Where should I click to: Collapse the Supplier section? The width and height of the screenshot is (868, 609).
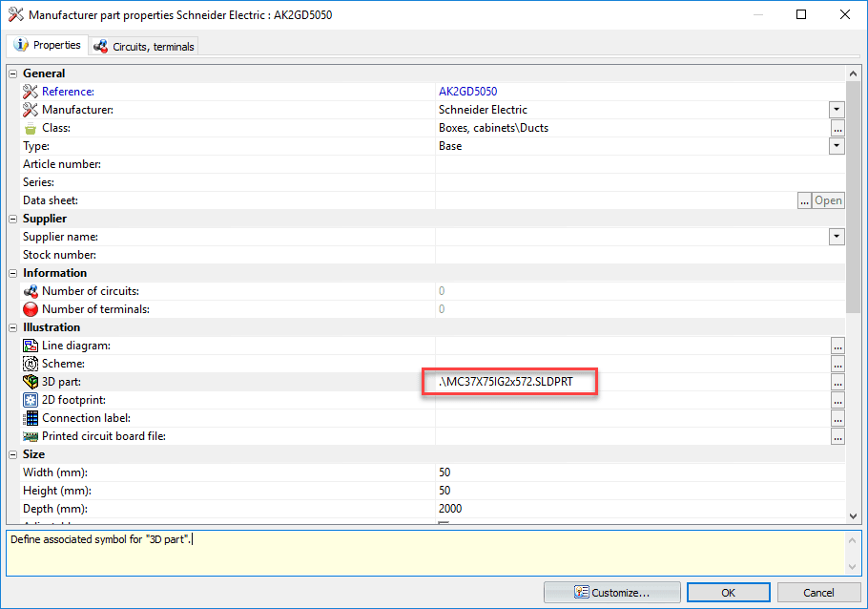tap(12, 219)
